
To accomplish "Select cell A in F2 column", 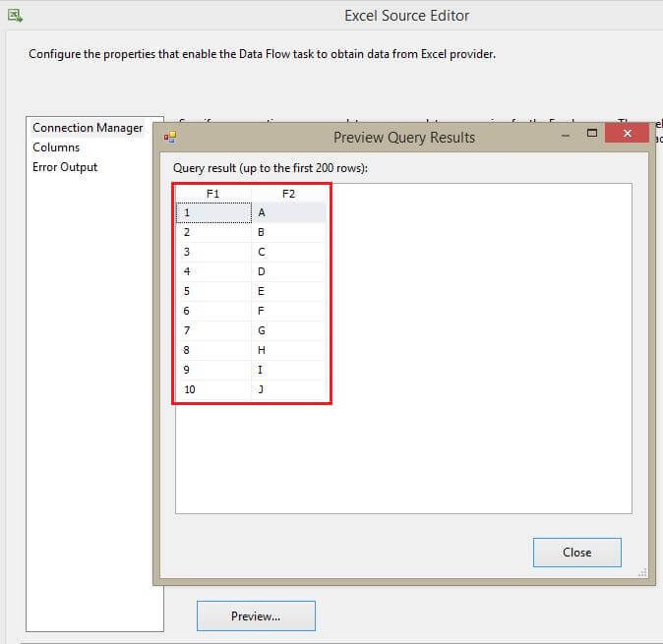I will click(x=289, y=212).
